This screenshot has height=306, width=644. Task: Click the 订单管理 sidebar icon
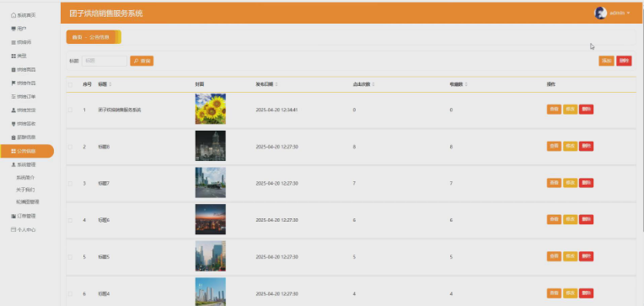pyautogui.click(x=13, y=216)
